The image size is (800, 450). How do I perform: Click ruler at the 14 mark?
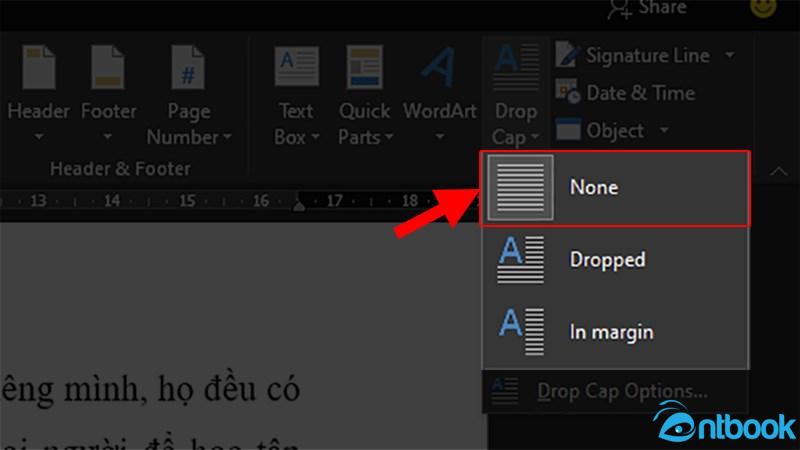click(x=112, y=201)
